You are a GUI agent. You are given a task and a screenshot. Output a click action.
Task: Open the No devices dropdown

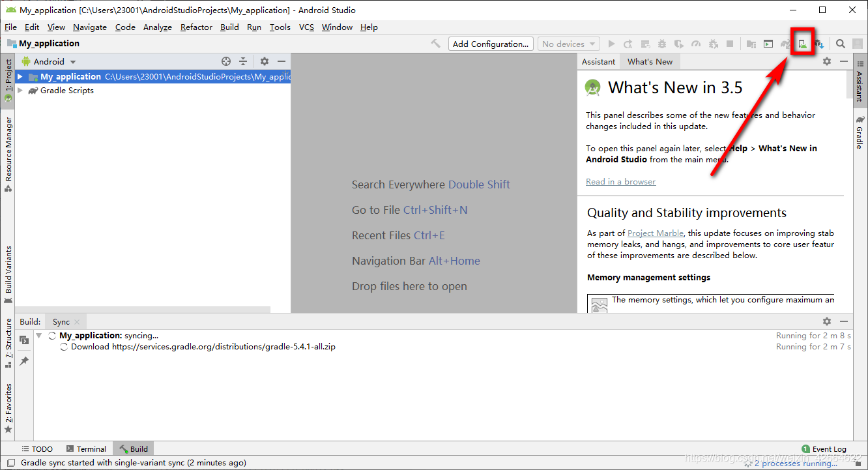tap(569, 44)
